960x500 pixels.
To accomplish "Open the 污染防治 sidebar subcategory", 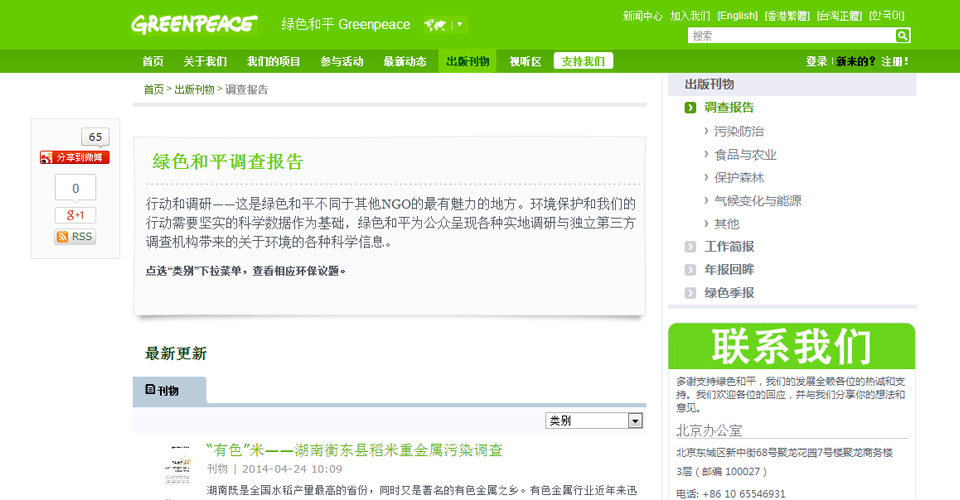I will pyautogui.click(x=738, y=131).
